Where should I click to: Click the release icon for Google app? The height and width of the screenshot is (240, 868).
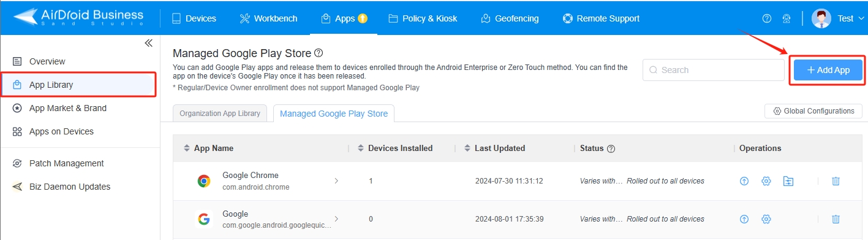[744, 219]
